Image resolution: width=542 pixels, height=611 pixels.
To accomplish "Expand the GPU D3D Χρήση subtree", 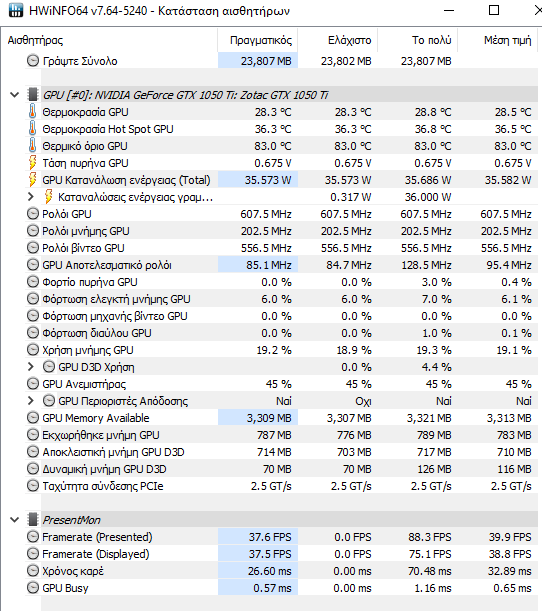I will [31, 367].
